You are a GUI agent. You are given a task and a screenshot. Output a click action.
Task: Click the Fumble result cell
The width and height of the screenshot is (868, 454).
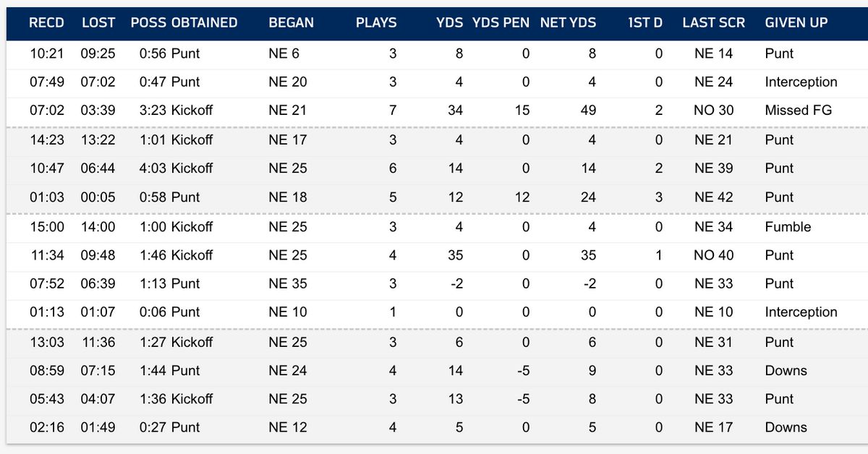coord(788,227)
